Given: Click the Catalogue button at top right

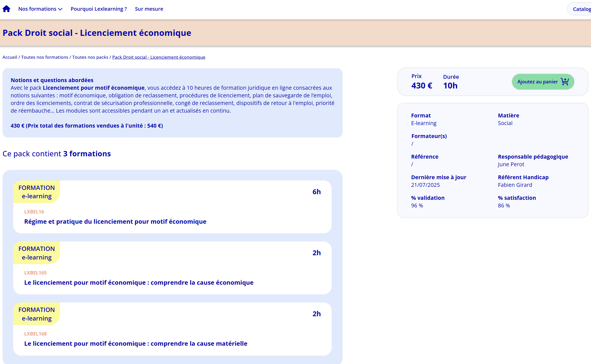Looking at the screenshot, I should 581,9.
